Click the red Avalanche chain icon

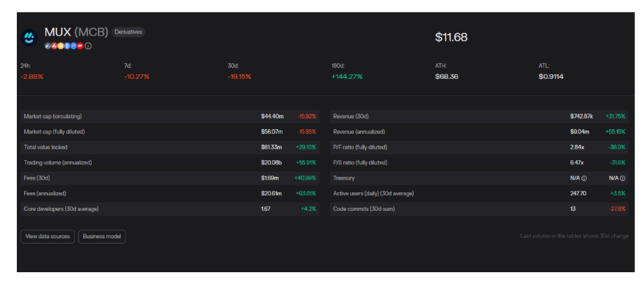point(54,46)
